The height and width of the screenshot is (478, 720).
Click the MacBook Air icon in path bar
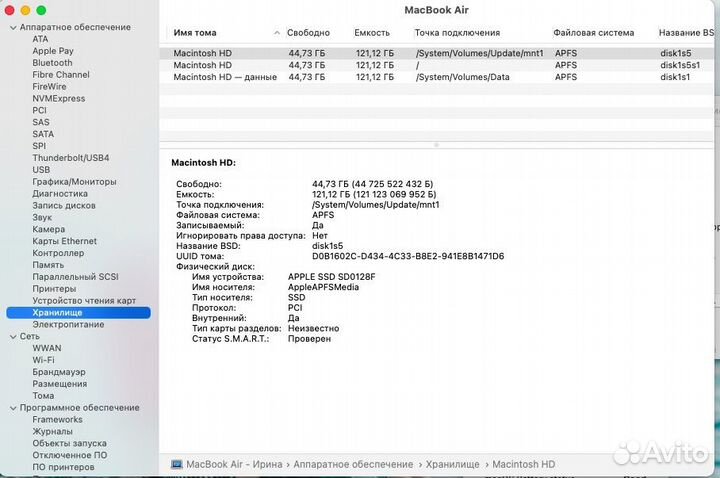click(x=176, y=464)
